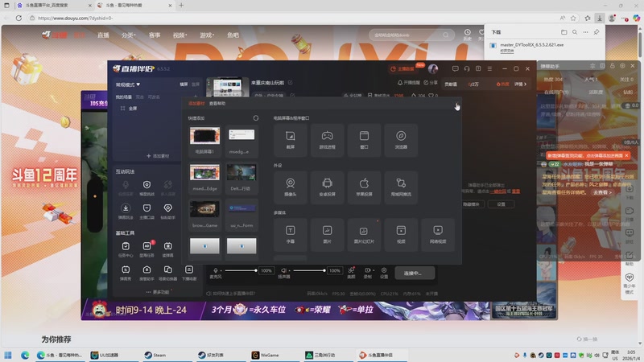Add a picture (图片) source
Screen dimensions: 644x362
(x=327, y=234)
